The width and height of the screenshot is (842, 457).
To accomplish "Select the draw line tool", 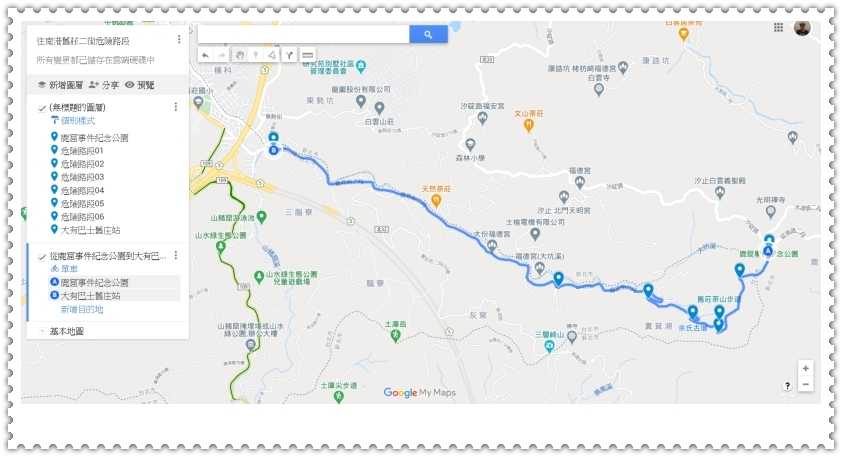I will (272, 55).
